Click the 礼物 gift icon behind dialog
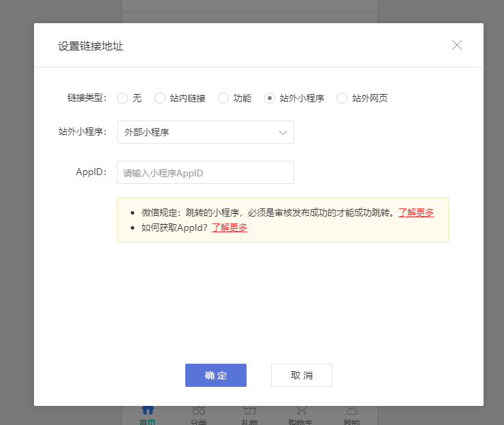This screenshot has height=425, width=504. click(x=250, y=410)
